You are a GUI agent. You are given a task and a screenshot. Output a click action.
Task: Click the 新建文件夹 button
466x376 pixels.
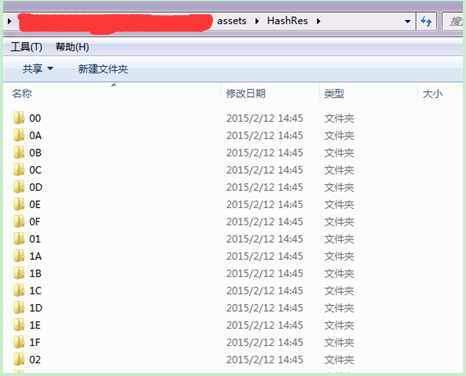click(103, 69)
